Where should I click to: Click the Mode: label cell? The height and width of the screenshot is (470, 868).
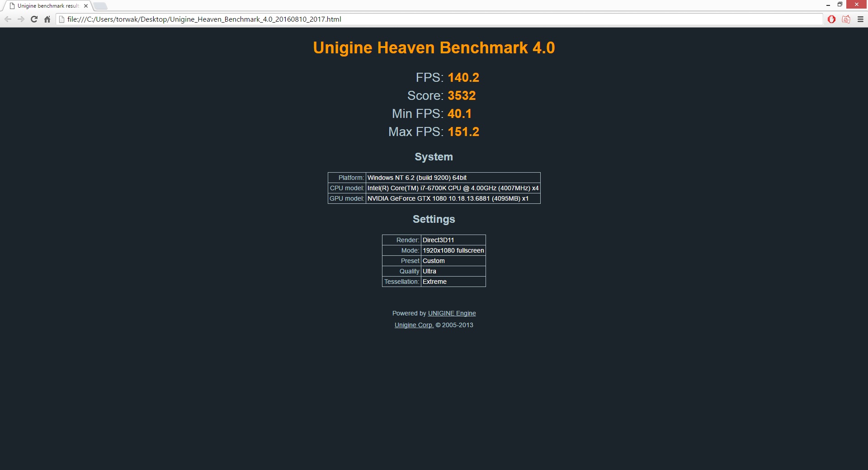(401, 250)
